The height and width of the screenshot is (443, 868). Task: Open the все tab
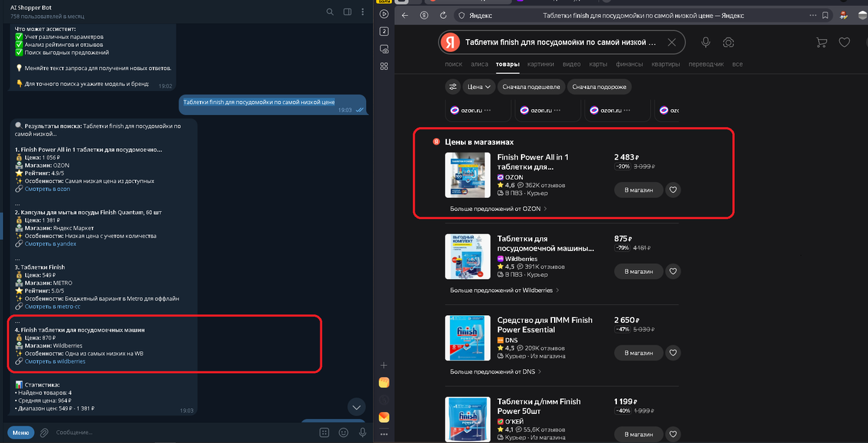click(737, 64)
